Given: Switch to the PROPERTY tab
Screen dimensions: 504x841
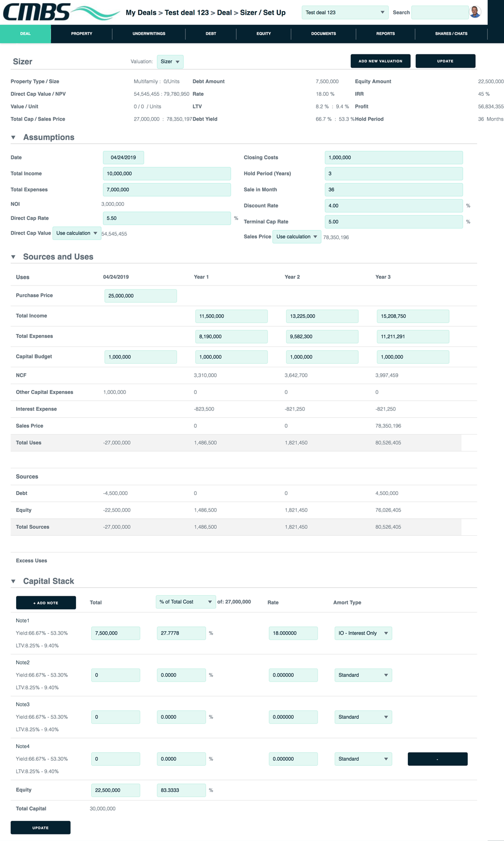Looking at the screenshot, I should click(82, 34).
